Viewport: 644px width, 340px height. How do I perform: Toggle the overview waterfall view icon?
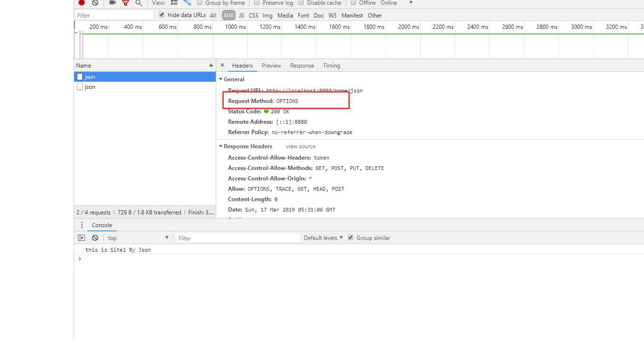pos(187,2)
